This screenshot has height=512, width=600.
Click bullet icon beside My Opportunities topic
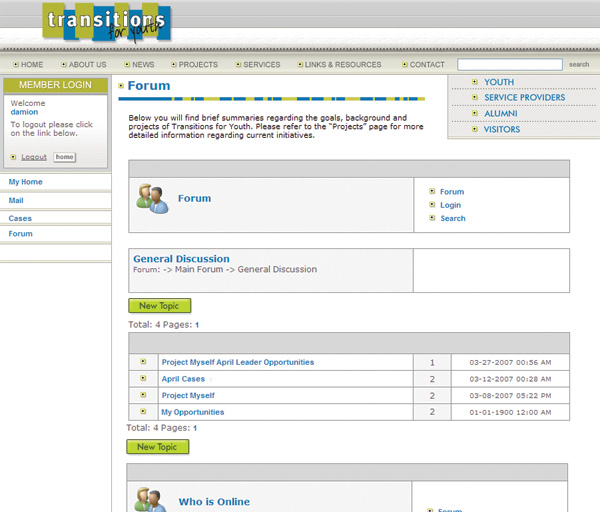click(x=143, y=412)
